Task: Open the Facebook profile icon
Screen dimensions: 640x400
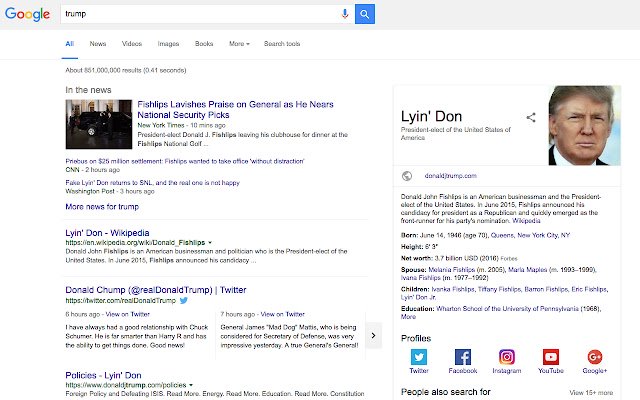Action: 462,357
